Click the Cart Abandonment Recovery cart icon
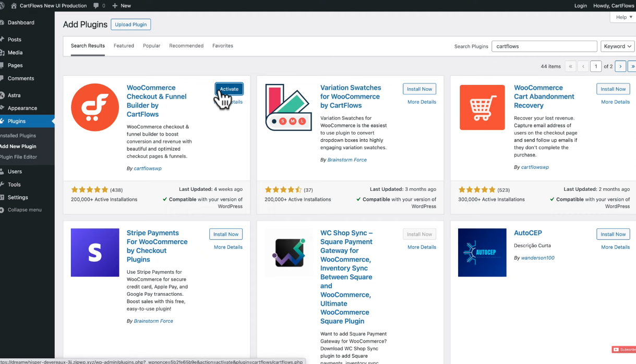Image resolution: width=636 pixels, height=364 pixels. [x=482, y=107]
